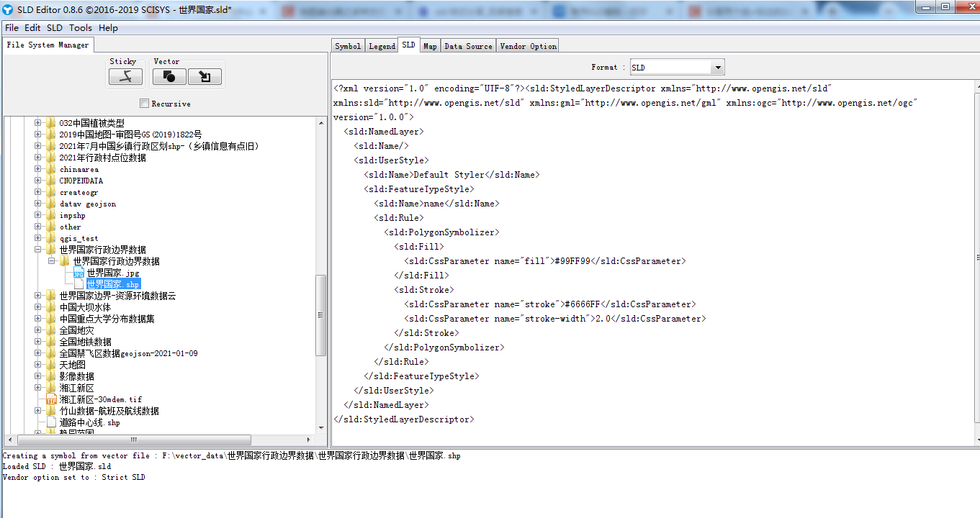The width and height of the screenshot is (980, 518).
Task: Switch to the Legend tab
Action: pyautogui.click(x=382, y=46)
